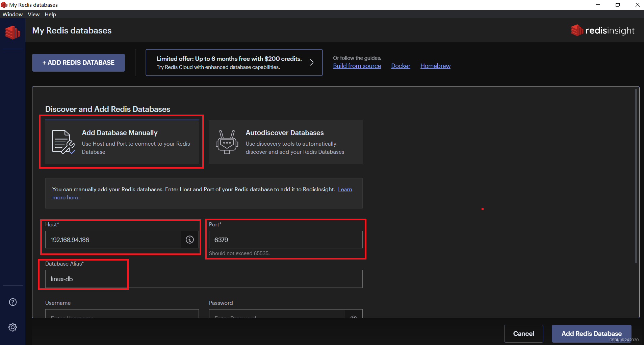Select the Autodiscover Databases card

(x=286, y=142)
